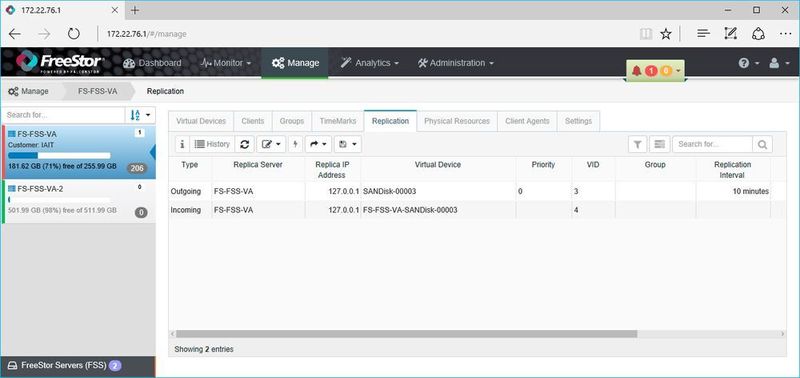Open the edit dropdown in the toolbar

(271, 144)
